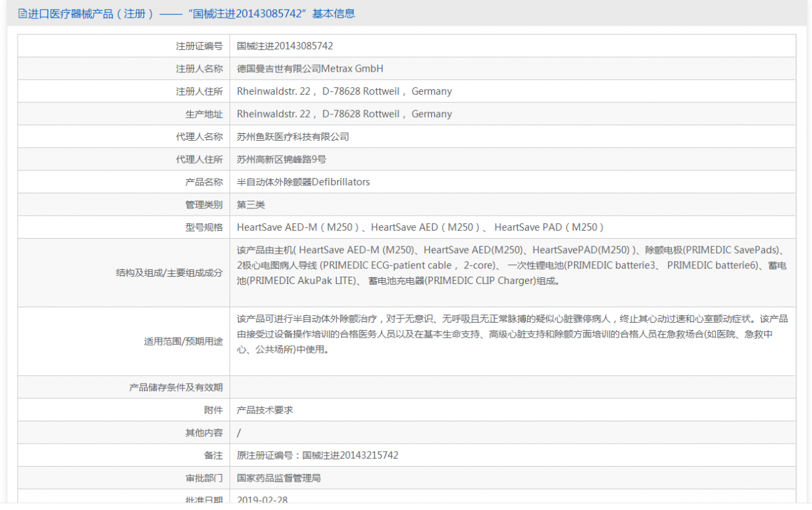
Task: Click the management class value 第三类
Action: pyautogui.click(x=251, y=204)
